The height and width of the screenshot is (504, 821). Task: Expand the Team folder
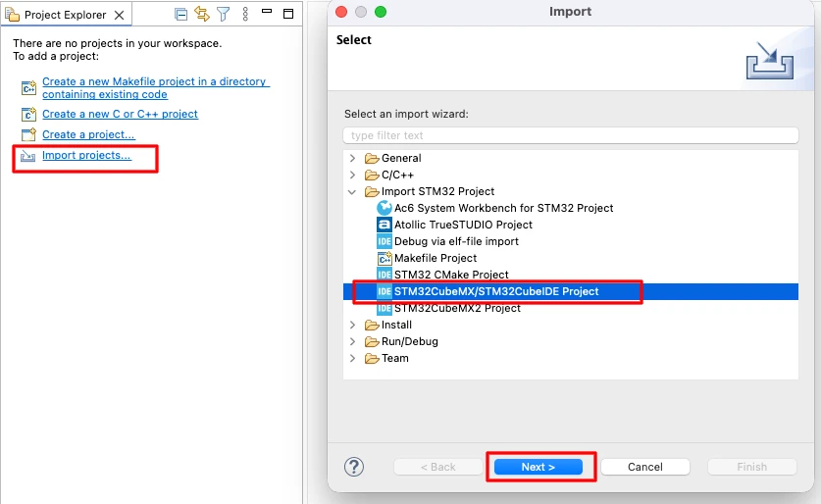[x=352, y=359]
